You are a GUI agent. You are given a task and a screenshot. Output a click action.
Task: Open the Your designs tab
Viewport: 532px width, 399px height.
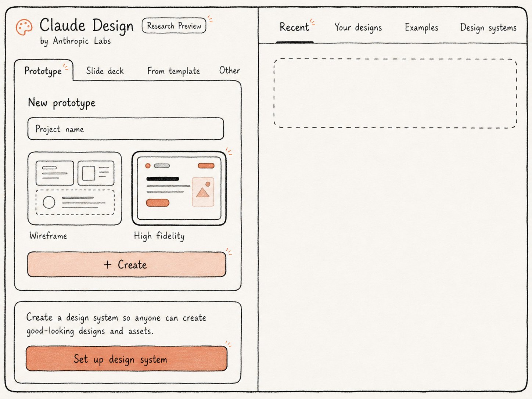click(x=358, y=28)
